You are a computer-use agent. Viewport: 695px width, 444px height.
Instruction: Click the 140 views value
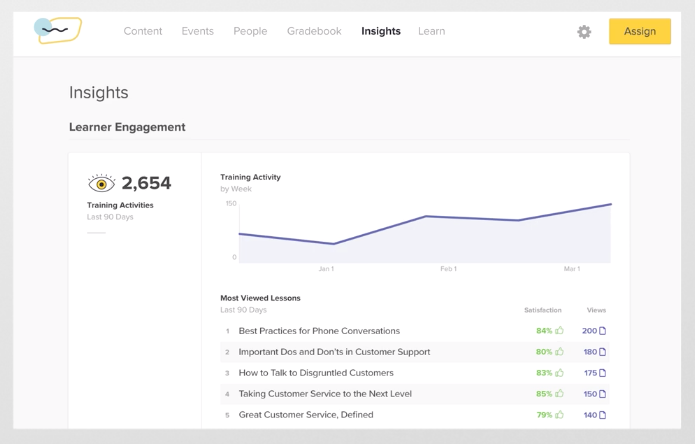coord(590,415)
